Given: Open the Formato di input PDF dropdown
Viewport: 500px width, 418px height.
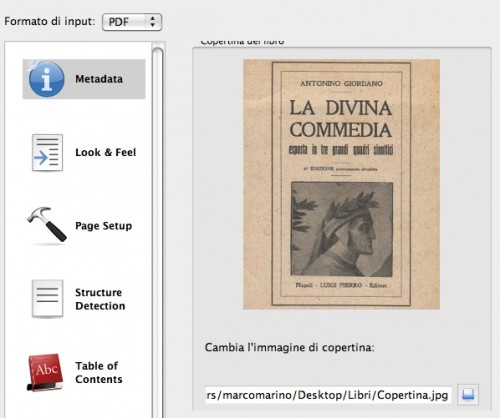Looking at the screenshot, I should point(132,22).
